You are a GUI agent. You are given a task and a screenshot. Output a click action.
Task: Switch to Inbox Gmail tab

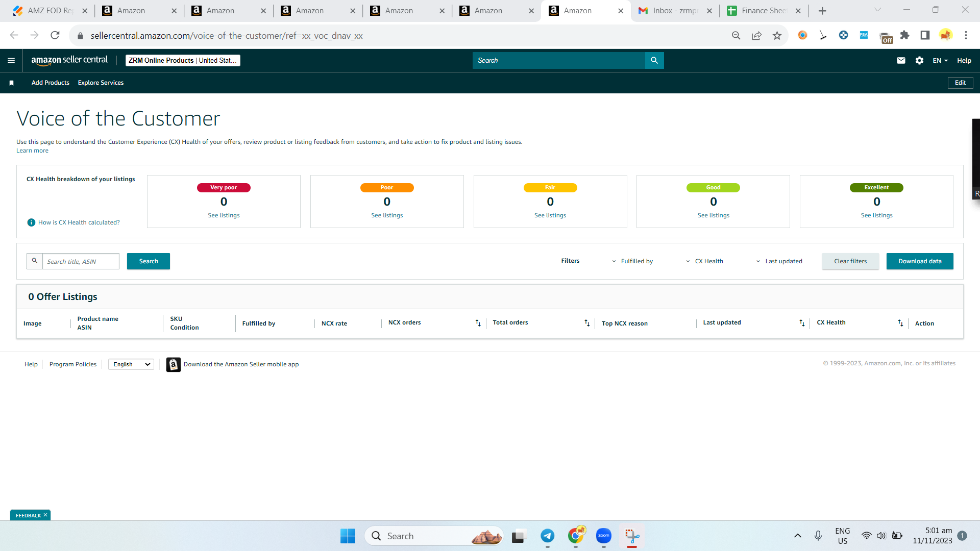[x=675, y=11]
